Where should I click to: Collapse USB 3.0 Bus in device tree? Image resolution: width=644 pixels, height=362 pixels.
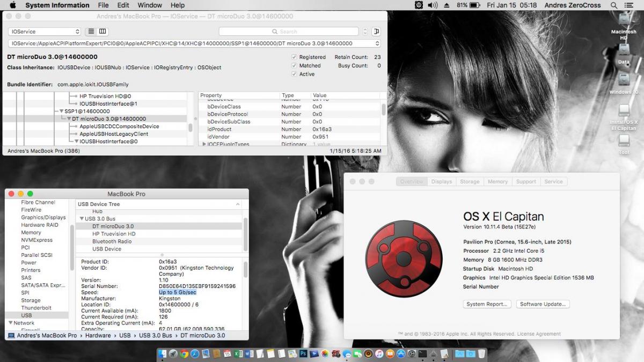(82, 219)
